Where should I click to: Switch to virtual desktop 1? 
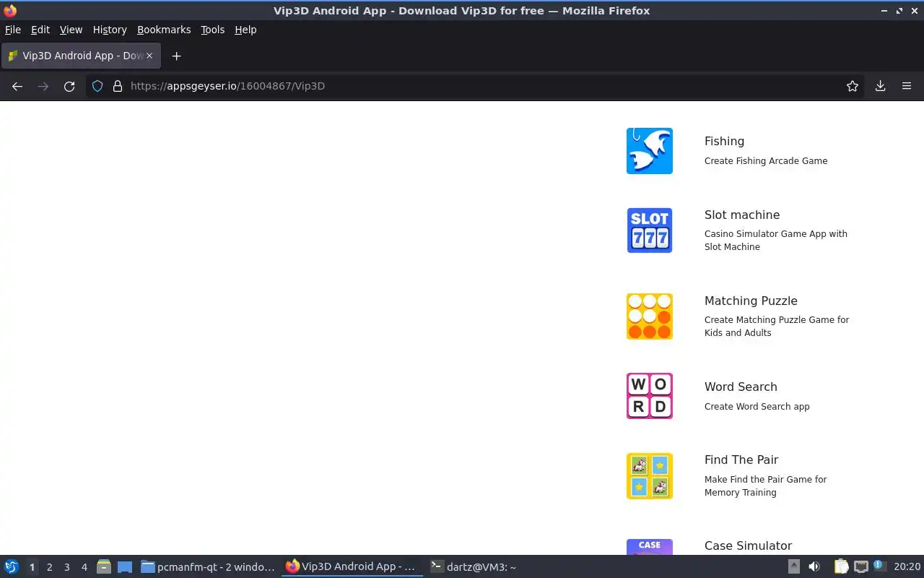click(x=32, y=567)
